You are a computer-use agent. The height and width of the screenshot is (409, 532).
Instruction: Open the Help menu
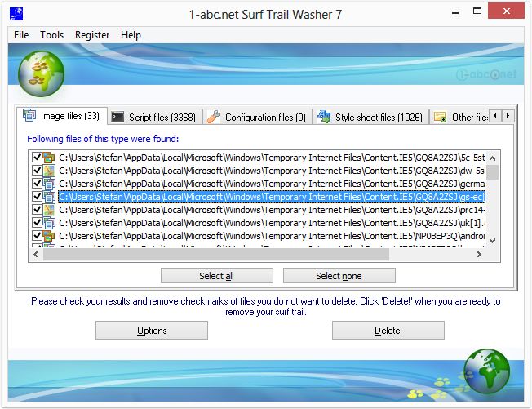131,35
